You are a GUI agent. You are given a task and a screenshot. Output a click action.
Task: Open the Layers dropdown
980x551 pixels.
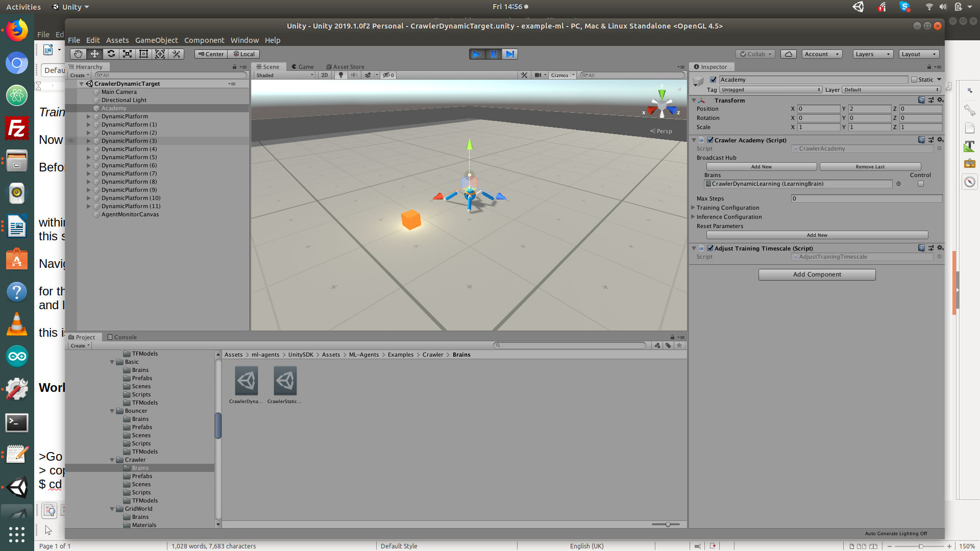(x=872, y=54)
